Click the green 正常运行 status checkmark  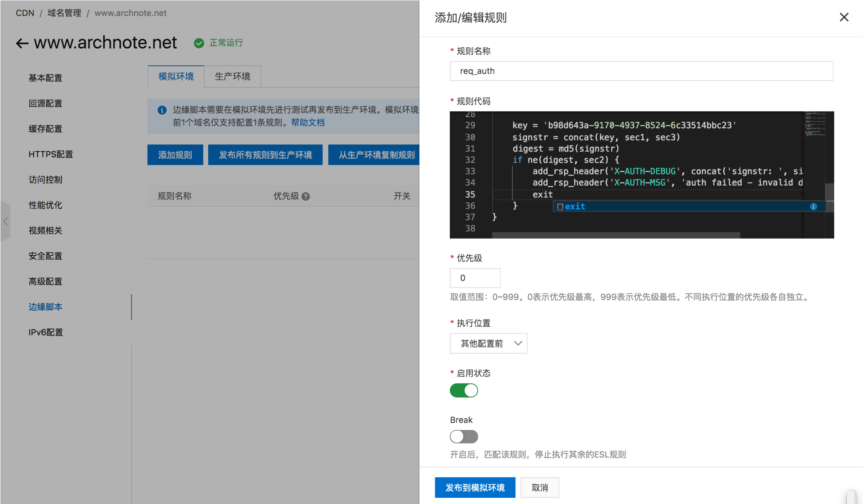pyautogui.click(x=199, y=43)
